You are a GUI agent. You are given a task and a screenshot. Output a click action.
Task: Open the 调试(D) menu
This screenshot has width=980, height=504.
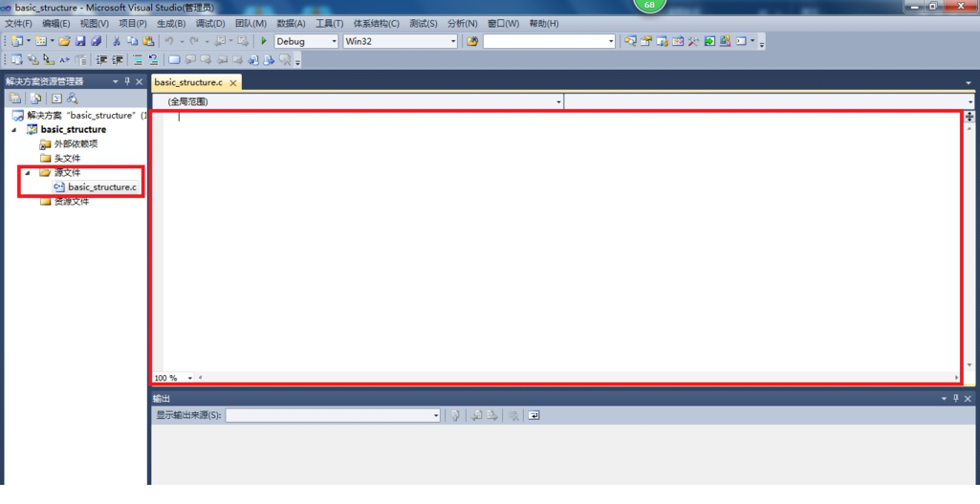pos(210,23)
